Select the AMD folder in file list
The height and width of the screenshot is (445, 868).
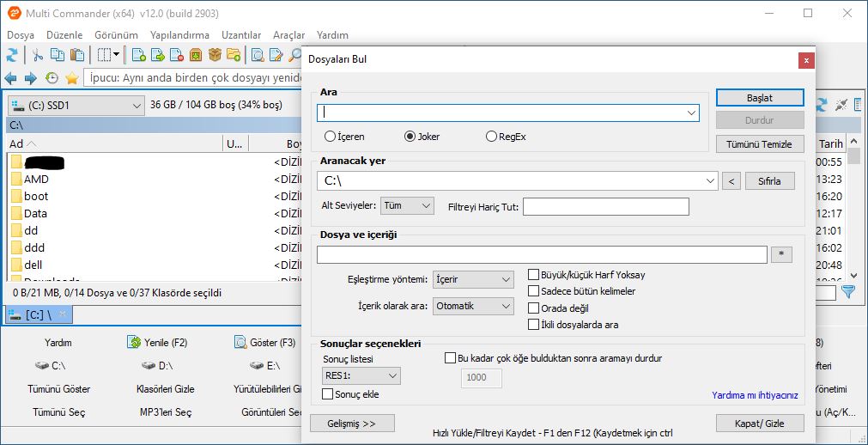[x=36, y=179]
